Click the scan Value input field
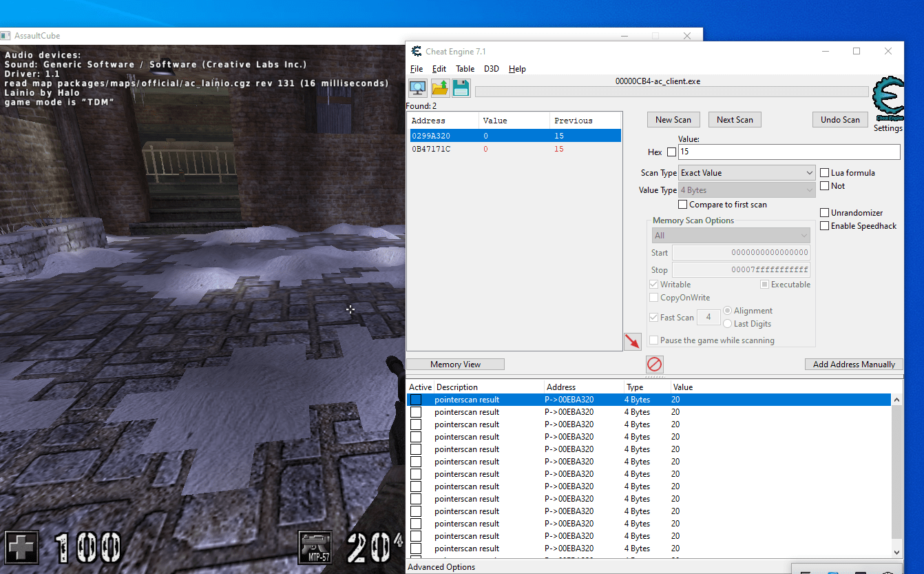This screenshot has height=574, width=924. [x=789, y=152]
